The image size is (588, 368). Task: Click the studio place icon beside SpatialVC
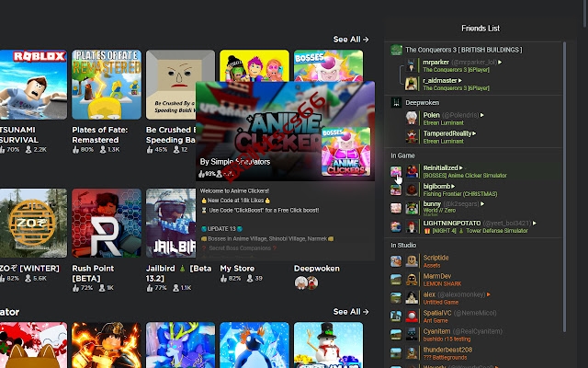click(x=396, y=316)
